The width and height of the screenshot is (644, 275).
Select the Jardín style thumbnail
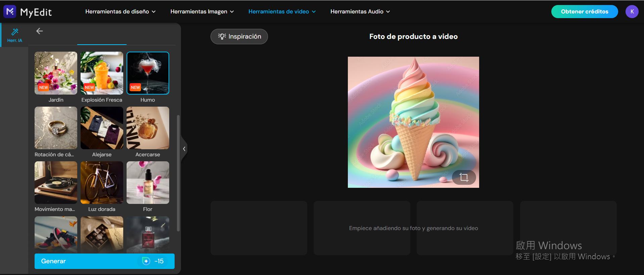pyautogui.click(x=56, y=73)
